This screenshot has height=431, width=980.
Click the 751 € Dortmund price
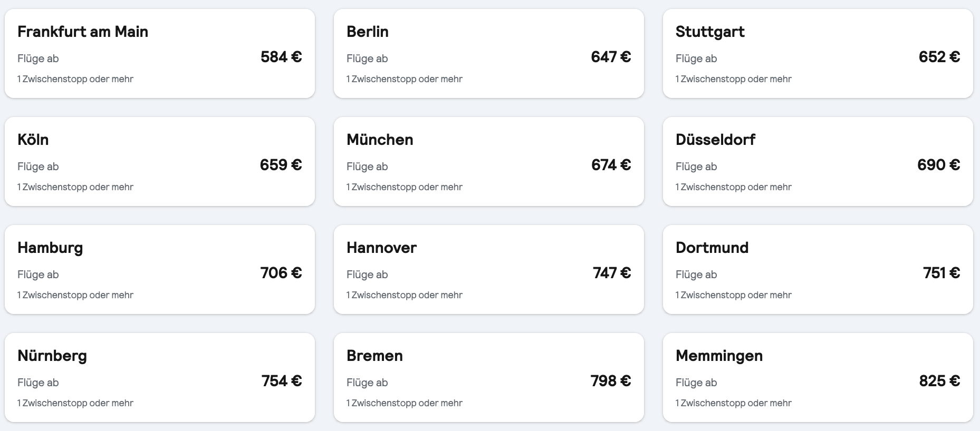tap(941, 273)
